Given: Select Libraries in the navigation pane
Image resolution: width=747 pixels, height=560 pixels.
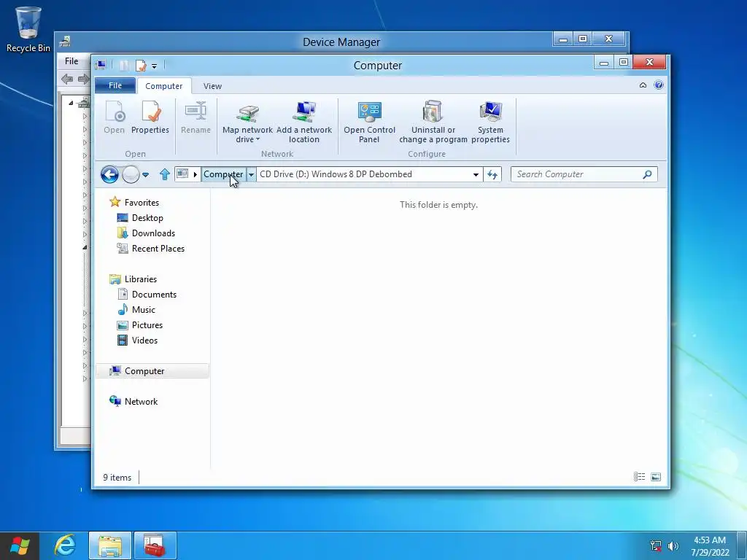Looking at the screenshot, I should 141,279.
